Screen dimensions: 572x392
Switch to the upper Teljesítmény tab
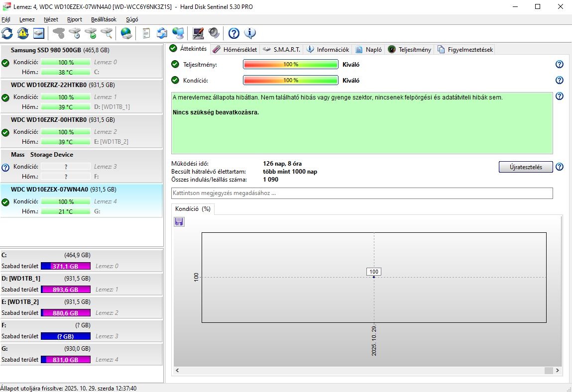[409, 50]
